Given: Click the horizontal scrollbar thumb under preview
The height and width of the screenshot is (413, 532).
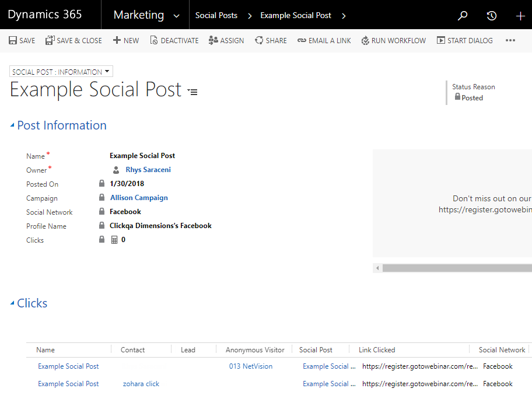Looking at the screenshot, I should coord(457,268).
